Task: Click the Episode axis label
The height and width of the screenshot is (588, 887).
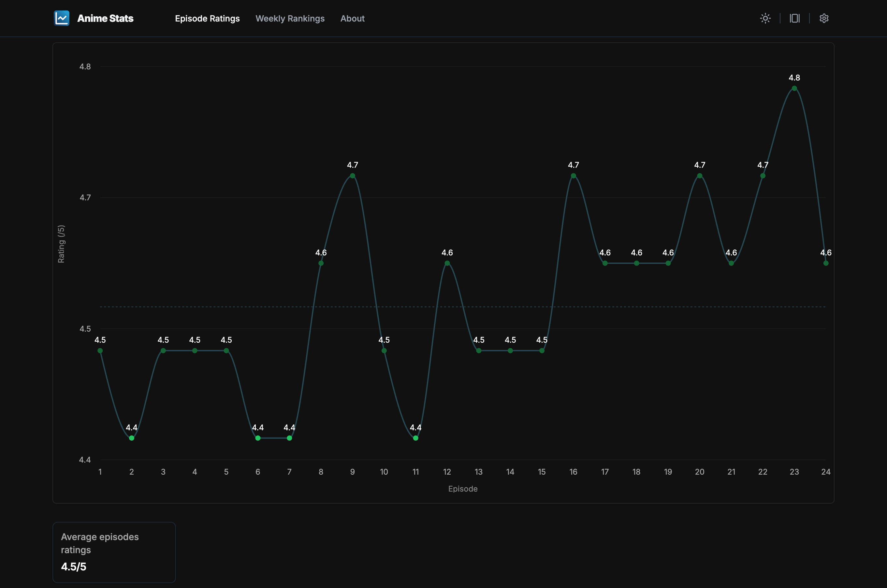Action: 462,489
